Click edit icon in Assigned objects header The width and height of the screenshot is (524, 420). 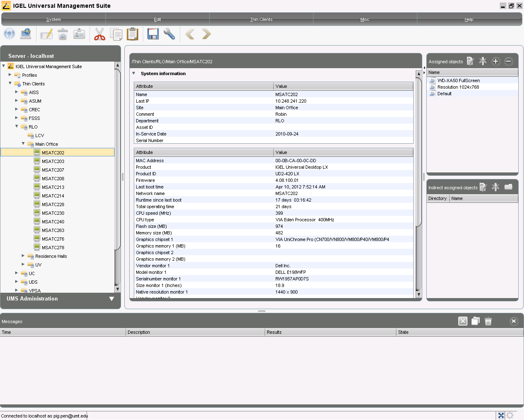click(x=470, y=61)
